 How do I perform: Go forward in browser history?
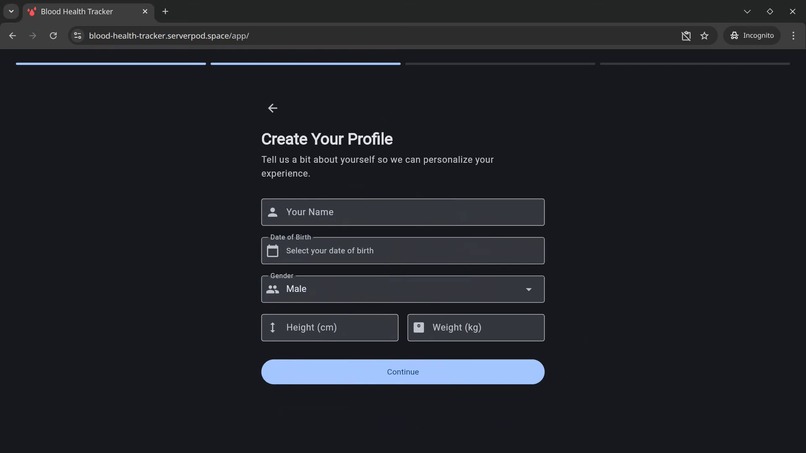point(33,35)
